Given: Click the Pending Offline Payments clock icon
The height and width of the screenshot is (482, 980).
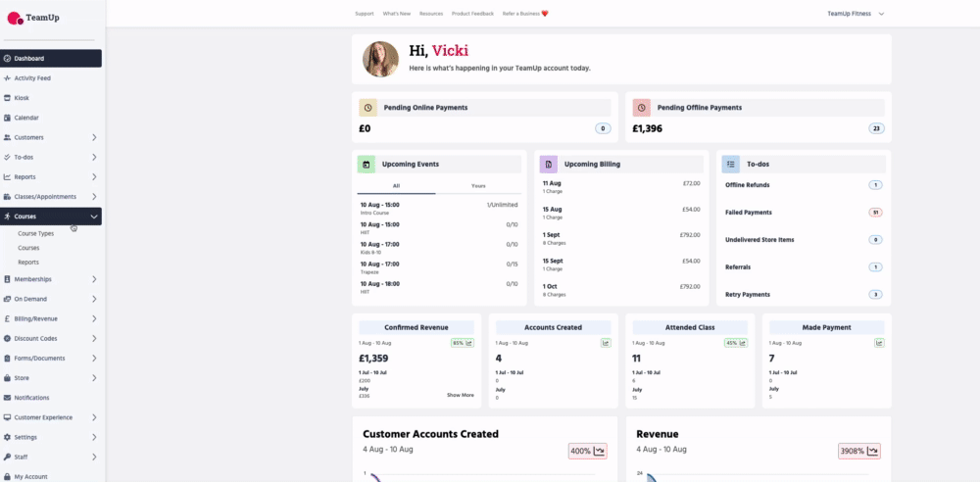Looking at the screenshot, I should [641, 108].
